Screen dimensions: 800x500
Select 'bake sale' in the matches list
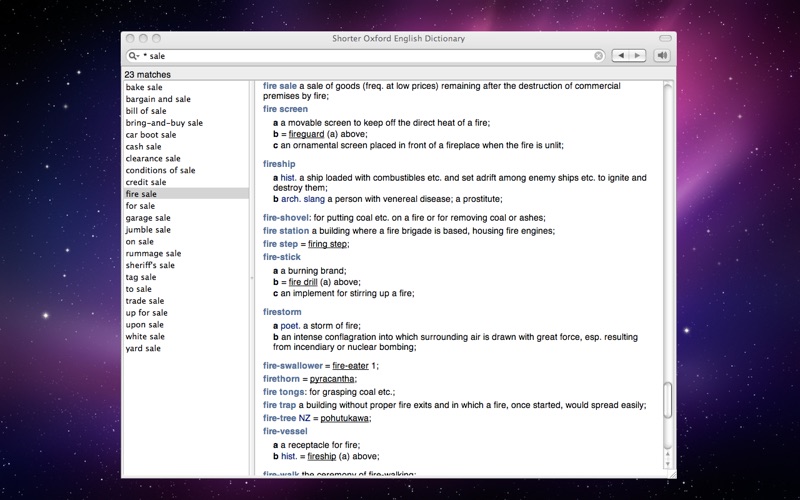pyautogui.click(x=186, y=87)
